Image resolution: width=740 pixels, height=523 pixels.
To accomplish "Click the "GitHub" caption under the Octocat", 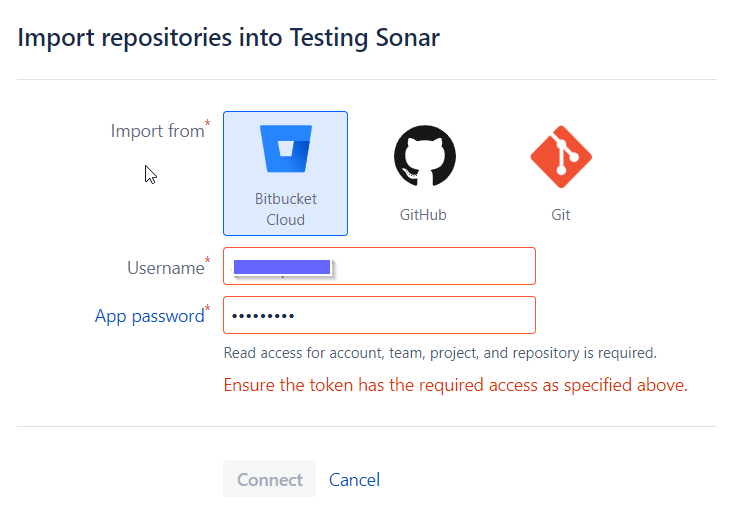I will [423, 215].
